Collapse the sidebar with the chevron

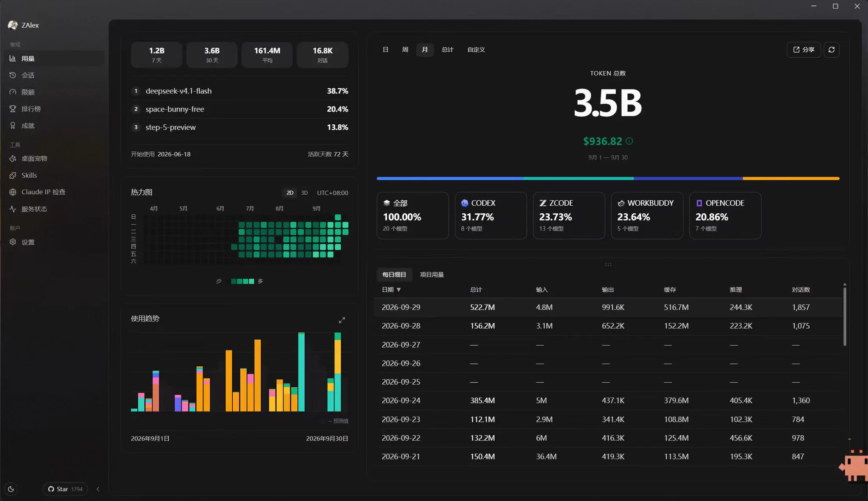pos(98,489)
